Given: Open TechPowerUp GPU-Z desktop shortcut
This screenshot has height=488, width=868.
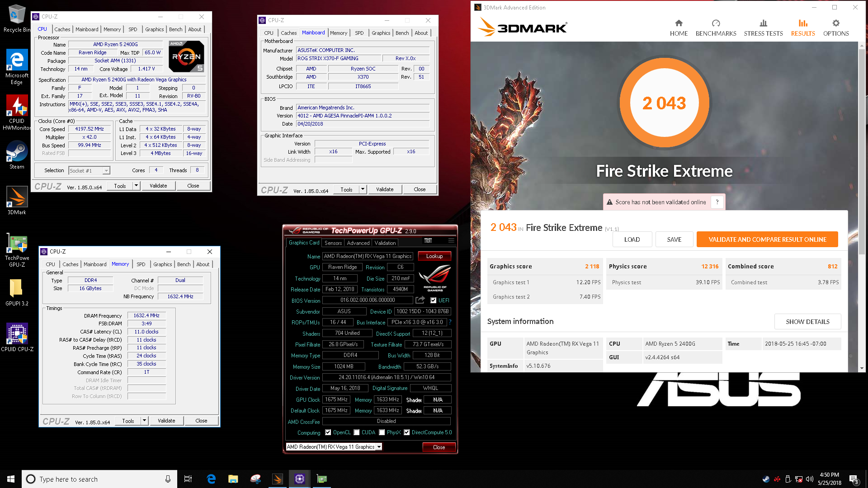Looking at the screenshot, I should [17, 250].
